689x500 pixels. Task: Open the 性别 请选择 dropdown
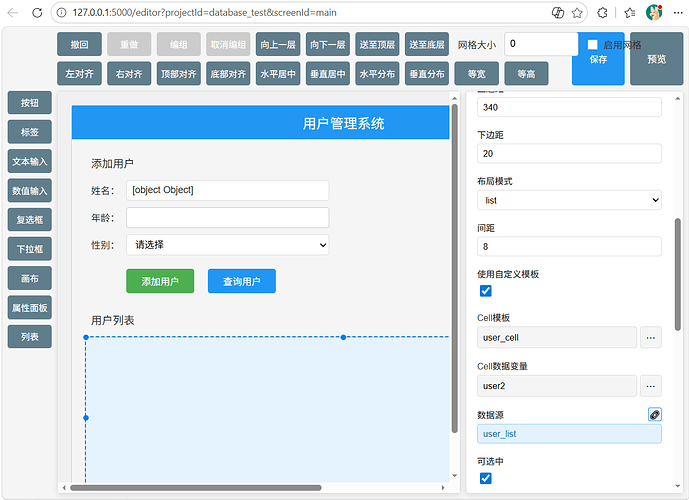coord(228,245)
